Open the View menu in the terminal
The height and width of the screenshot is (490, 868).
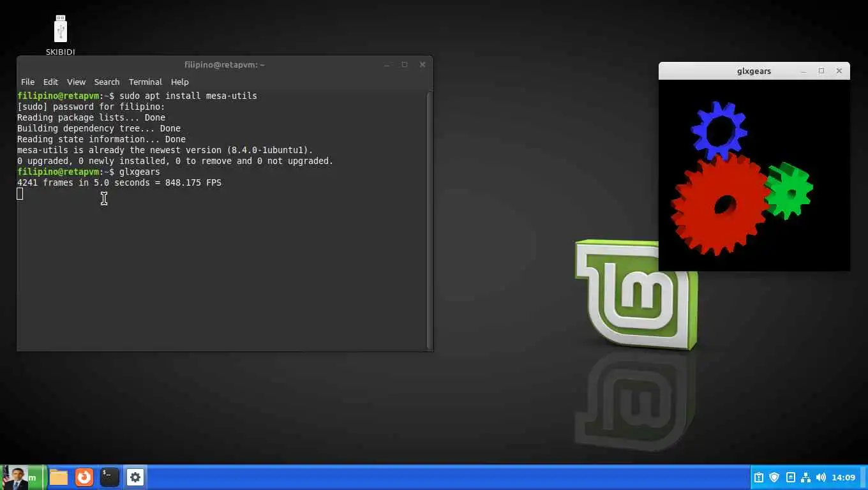tap(76, 82)
